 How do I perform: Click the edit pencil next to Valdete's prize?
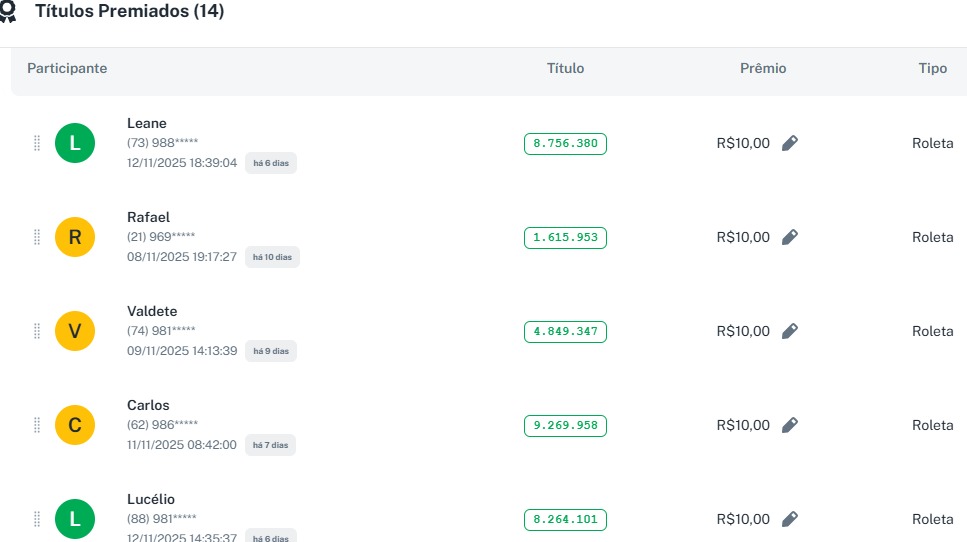click(x=790, y=331)
